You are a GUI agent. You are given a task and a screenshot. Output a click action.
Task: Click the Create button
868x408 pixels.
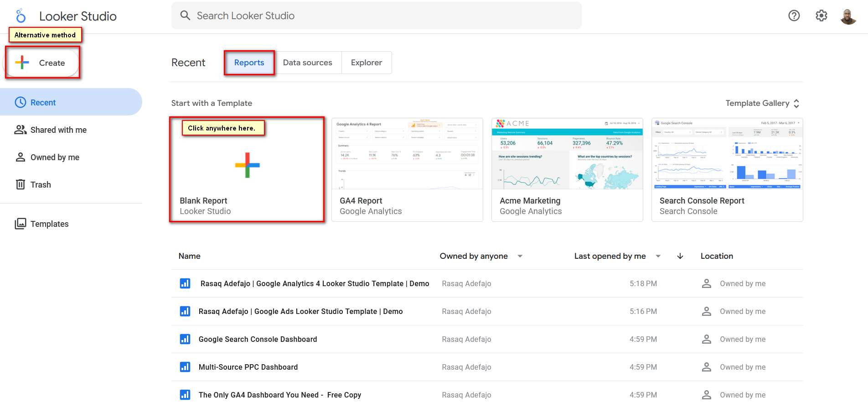[41, 63]
